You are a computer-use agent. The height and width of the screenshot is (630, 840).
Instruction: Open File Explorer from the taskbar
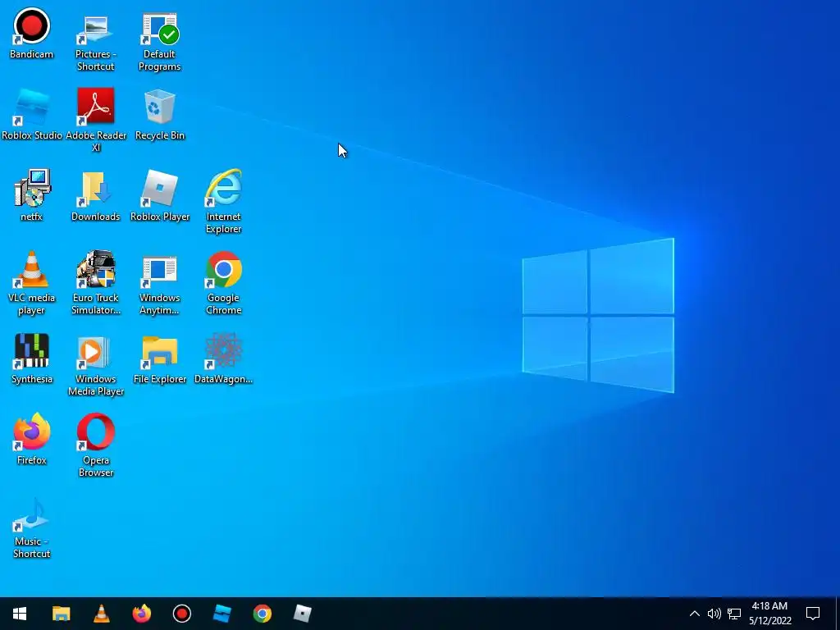click(61, 614)
